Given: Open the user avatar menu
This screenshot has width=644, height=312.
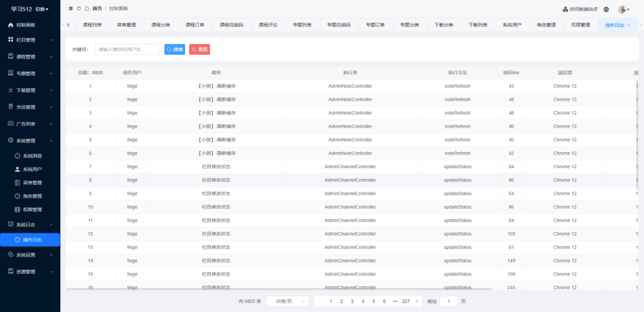Looking at the screenshot, I should [x=624, y=9].
